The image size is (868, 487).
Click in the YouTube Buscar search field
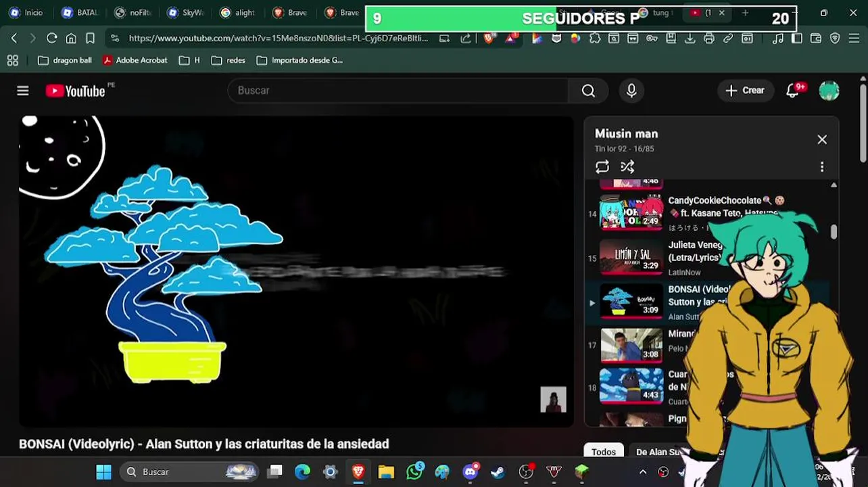click(x=399, y=91)
